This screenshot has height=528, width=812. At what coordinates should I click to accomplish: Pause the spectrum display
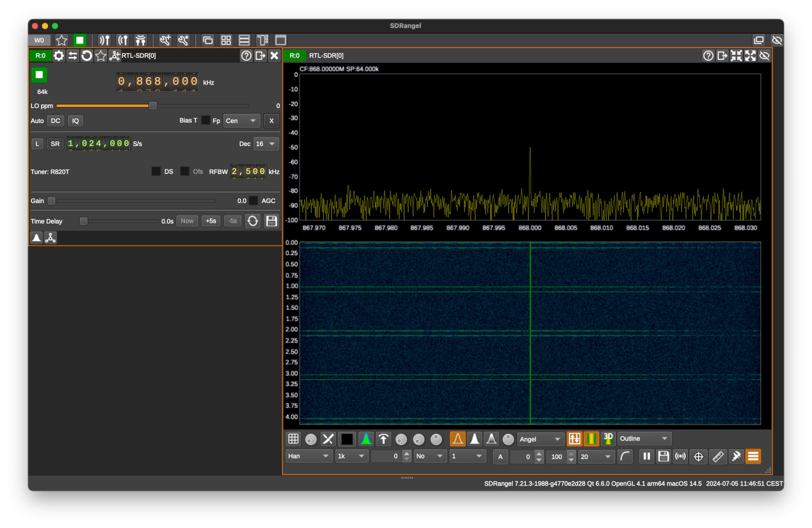[x=646, y=456]
